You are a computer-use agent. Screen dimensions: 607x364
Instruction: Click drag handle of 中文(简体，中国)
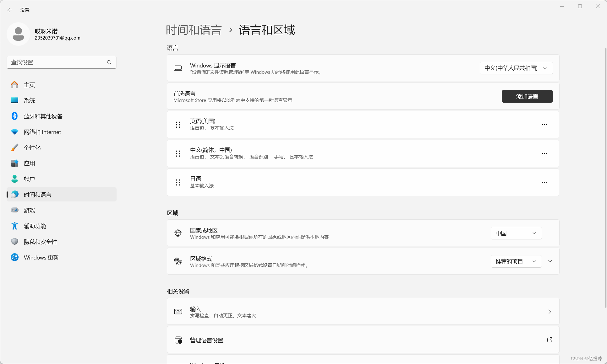(178, 153)
